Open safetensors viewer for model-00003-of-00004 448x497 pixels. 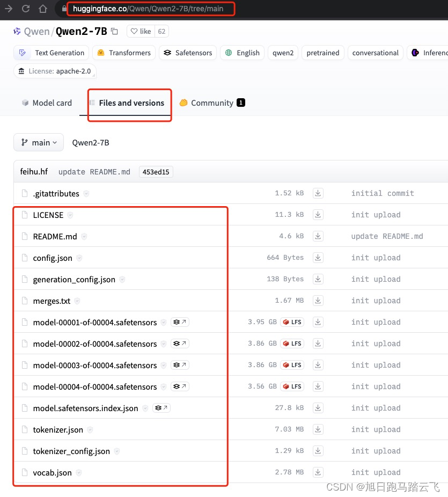pyautogui.click(x=180, y=365)
